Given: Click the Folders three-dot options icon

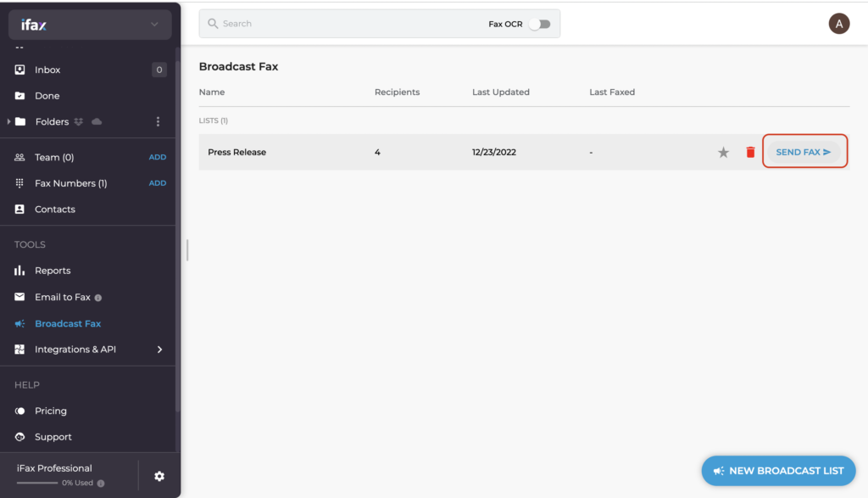Looking at the screenshot, I should pos(158,122).
